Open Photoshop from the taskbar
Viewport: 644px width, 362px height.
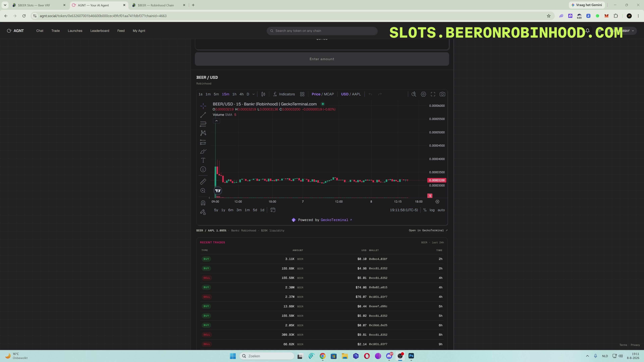tap(411, 356)
